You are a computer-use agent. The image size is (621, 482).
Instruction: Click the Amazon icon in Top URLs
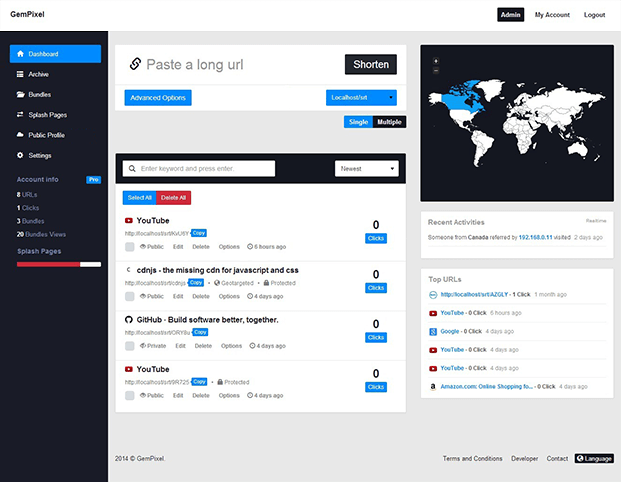coord(432,385)
